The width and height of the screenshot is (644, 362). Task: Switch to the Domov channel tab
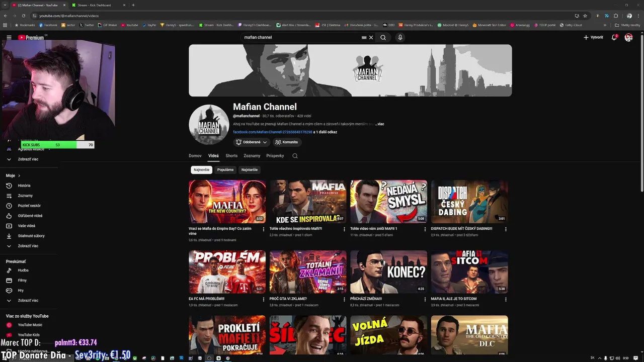pyautogui.click(x=195, y=156)
